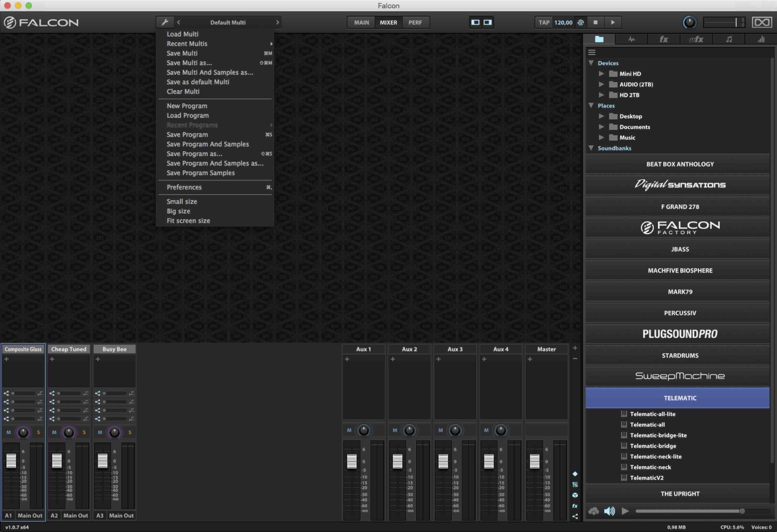777x532 pixels.
Task: Click the cloud download icon near preview bar
Action: pyautogui.click(x=594, y=511)
